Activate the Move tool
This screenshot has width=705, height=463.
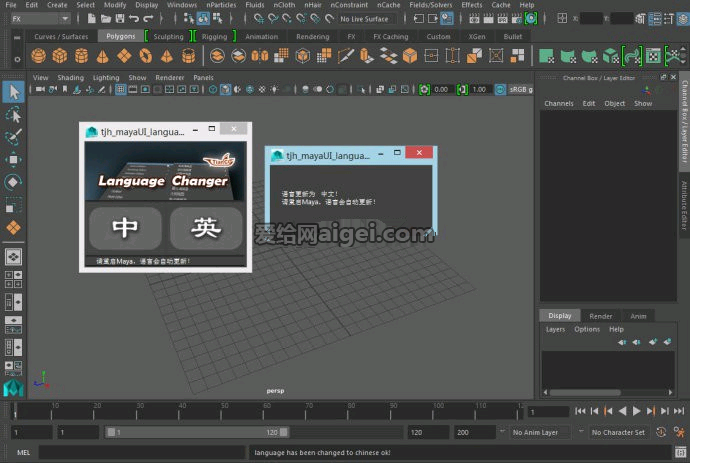[13, 160]
